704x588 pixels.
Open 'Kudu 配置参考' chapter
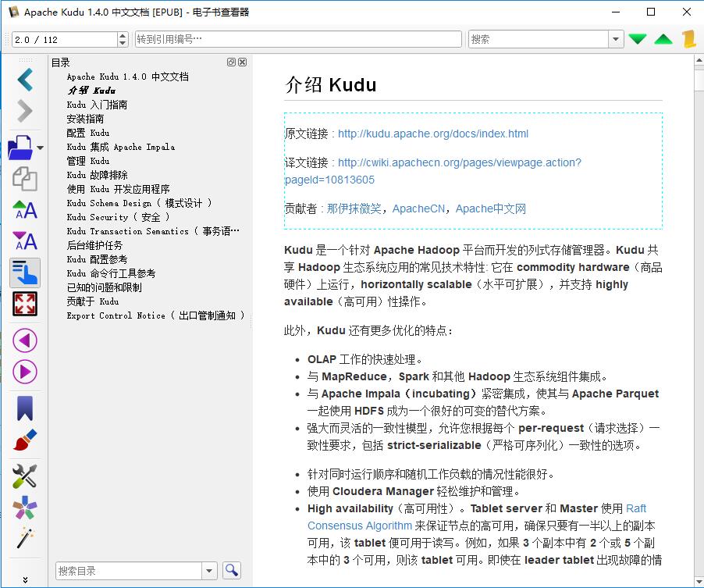coord(97,259)
